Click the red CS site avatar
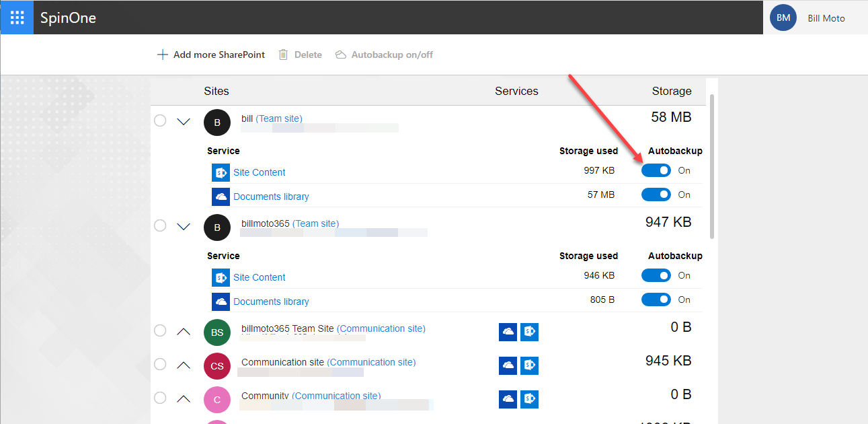868x424 pixels. coord(217,366)
